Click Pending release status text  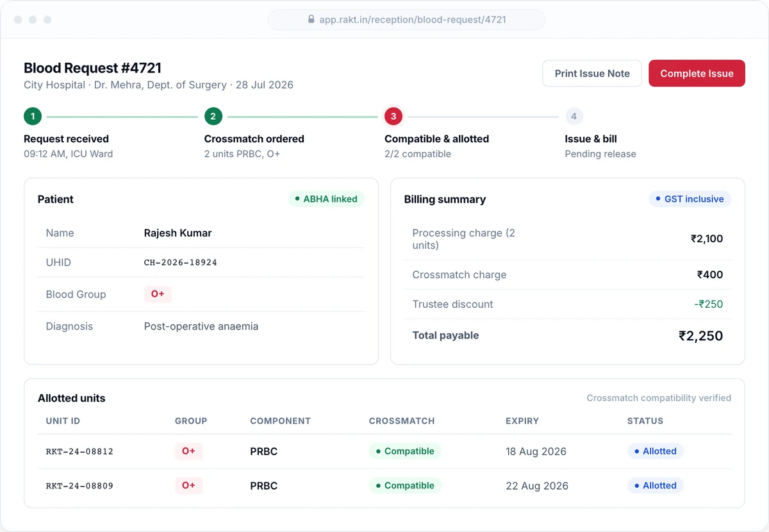click(x=600, y=154)
